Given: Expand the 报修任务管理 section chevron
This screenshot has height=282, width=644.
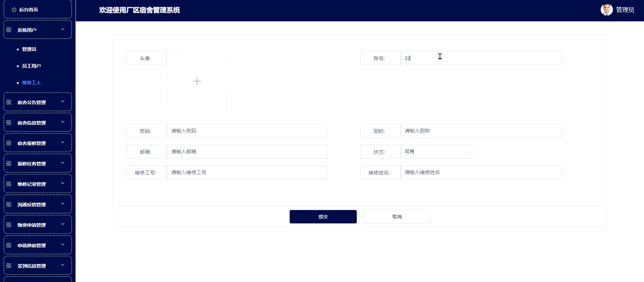Looking at the screenshot, I should 63,163.
